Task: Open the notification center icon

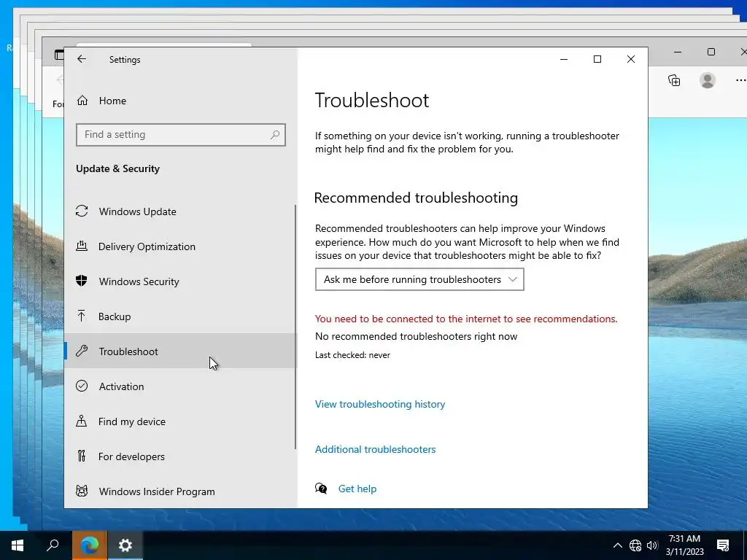Action: 723,545
